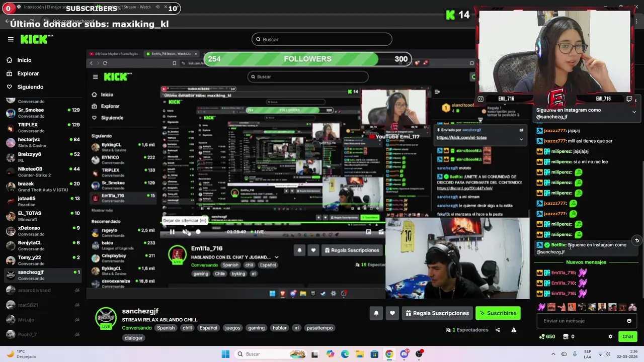This screenshot has height=362, width=644.
Task: Open TRIPLEX channel in the sidebar
Action: [x=43, y=127]
